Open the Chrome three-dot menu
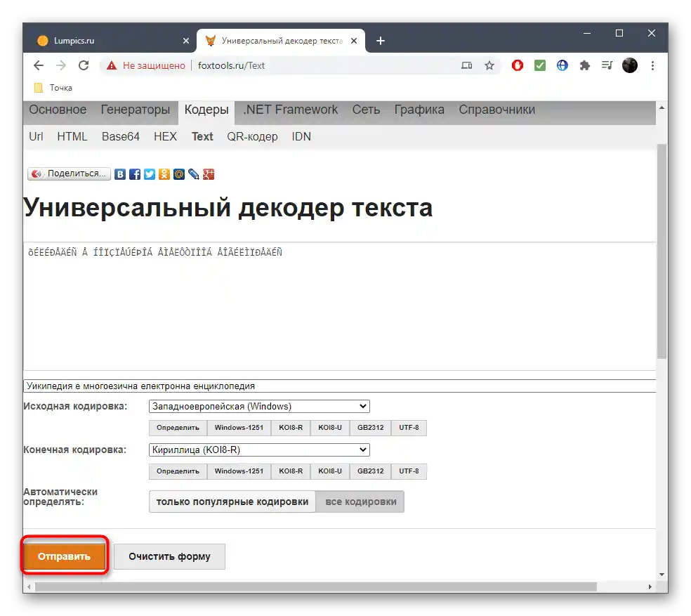 click(x=652, y=66)
